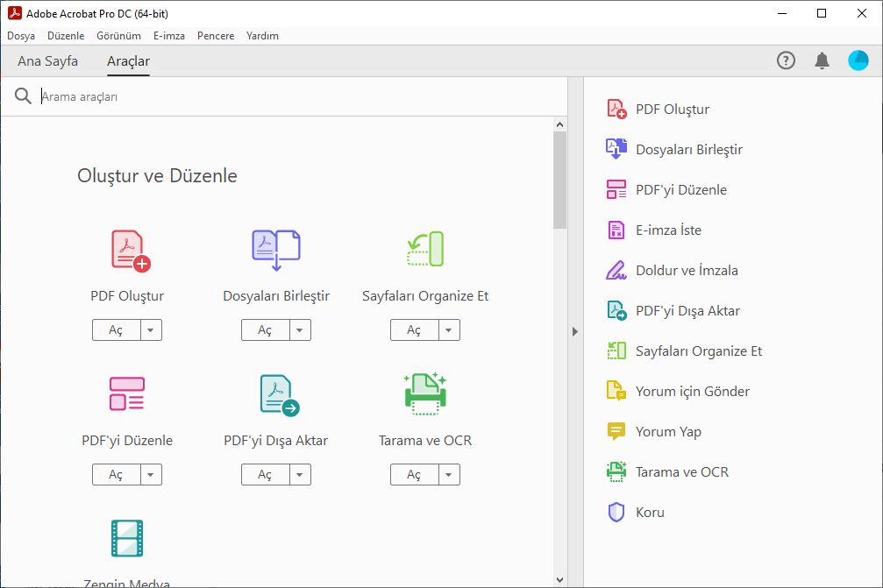The width and height of the screenshot is (883, 588).
Task: Expand the dropdown arrow next to PDF Oluştur's Aç
Action: [x=151, y=329]
